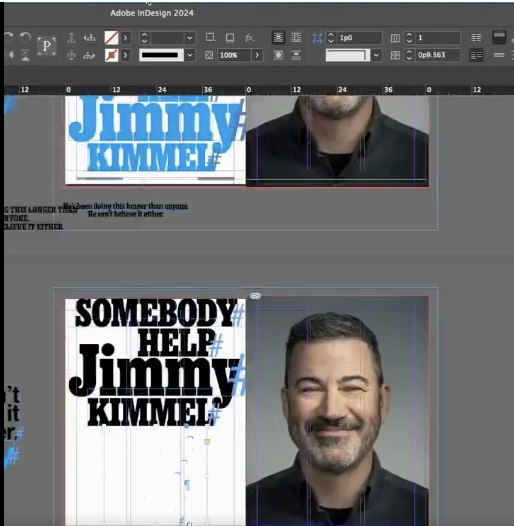
Task: Expand the fill swatch options arrow
Action: (125, 38)
